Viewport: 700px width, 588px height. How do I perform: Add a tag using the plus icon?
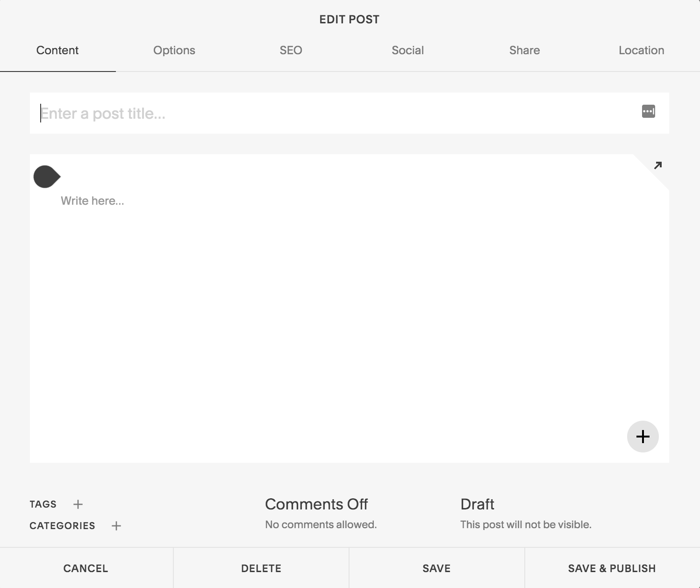[78, 504]
